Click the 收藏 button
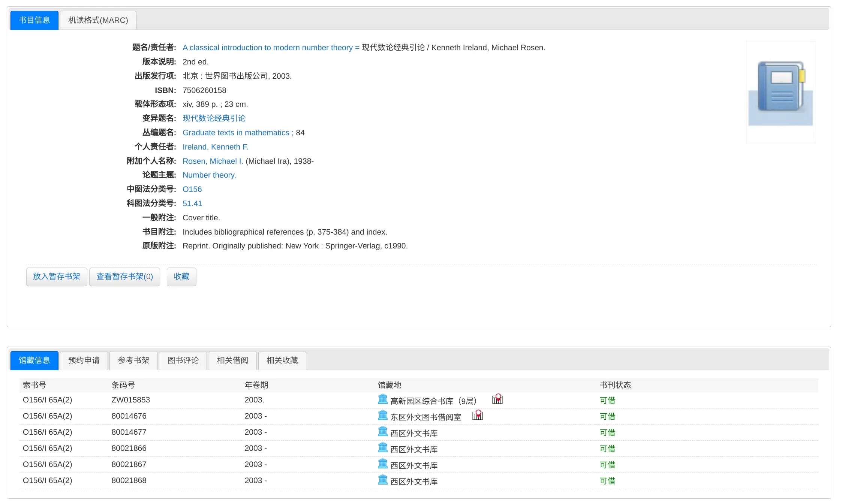The width and height of the screenshot is (845, 504). [181, 277]
